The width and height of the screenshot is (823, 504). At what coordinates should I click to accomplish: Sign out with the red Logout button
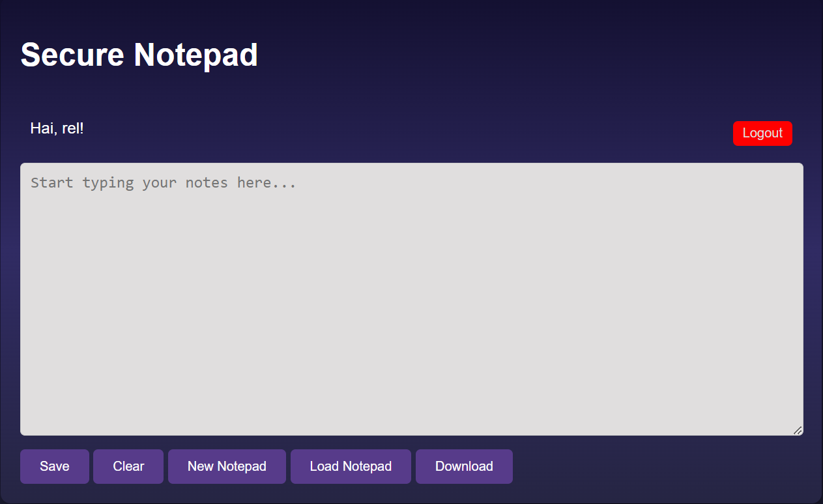[762, 133]
